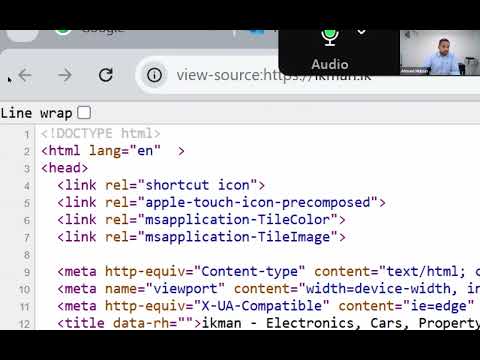Click the html lang="en" line
Screen dimensions: 480x360
[x=113, y=151]
